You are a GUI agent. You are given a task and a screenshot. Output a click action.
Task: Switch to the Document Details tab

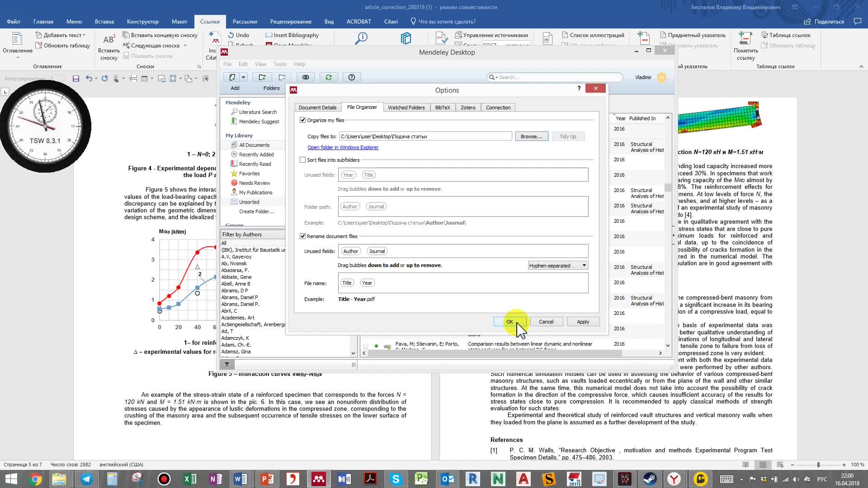pyautogui.click(x=317, y=108)
